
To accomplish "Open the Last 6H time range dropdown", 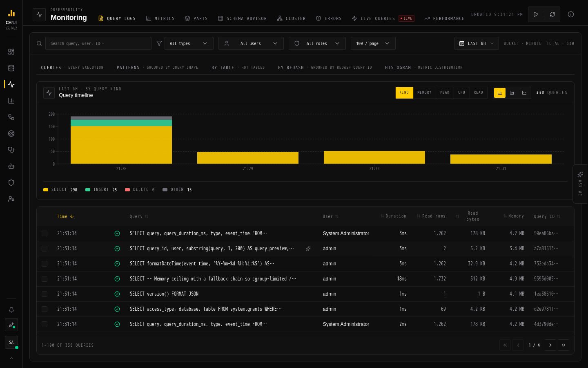I will click(x=477, y=43).
